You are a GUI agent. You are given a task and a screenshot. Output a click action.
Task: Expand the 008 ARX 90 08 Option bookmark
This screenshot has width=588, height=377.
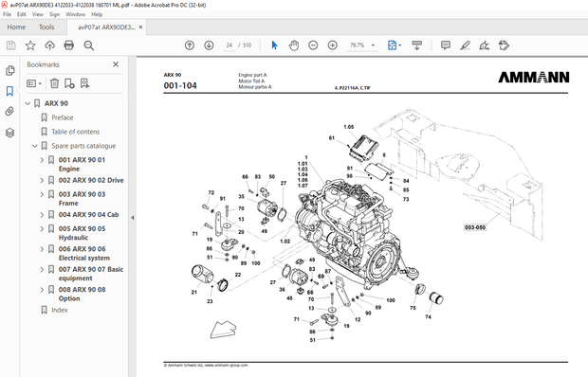click(x=42, y=290)
